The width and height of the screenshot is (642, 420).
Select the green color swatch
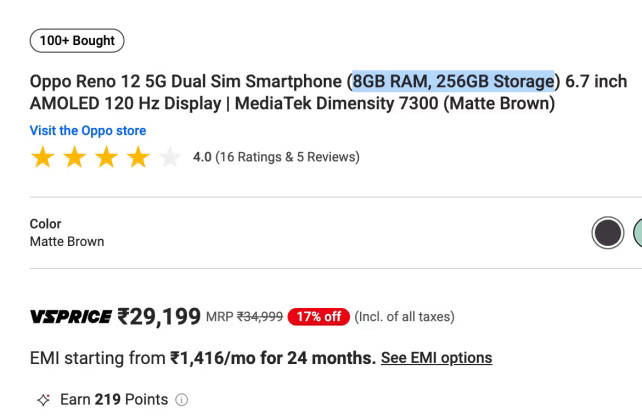pyautogui.click(x=637, y=233)
